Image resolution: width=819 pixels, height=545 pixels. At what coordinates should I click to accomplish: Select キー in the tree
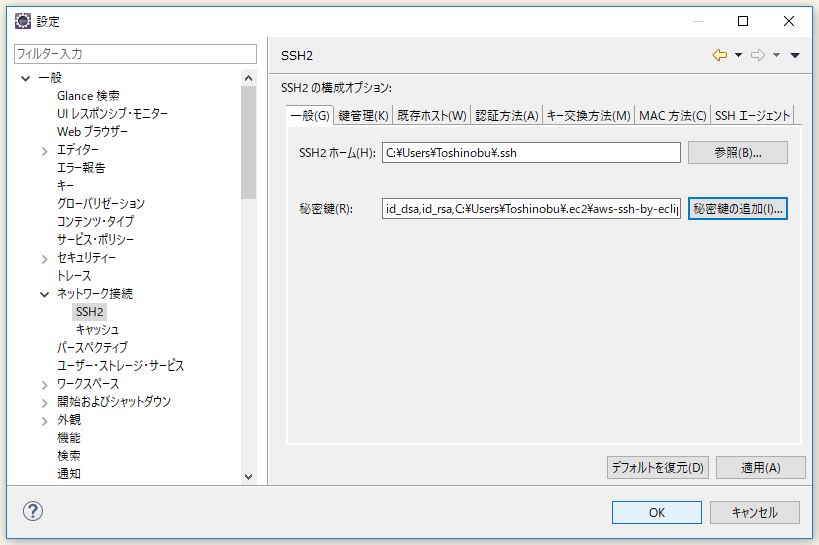(65, 185)
